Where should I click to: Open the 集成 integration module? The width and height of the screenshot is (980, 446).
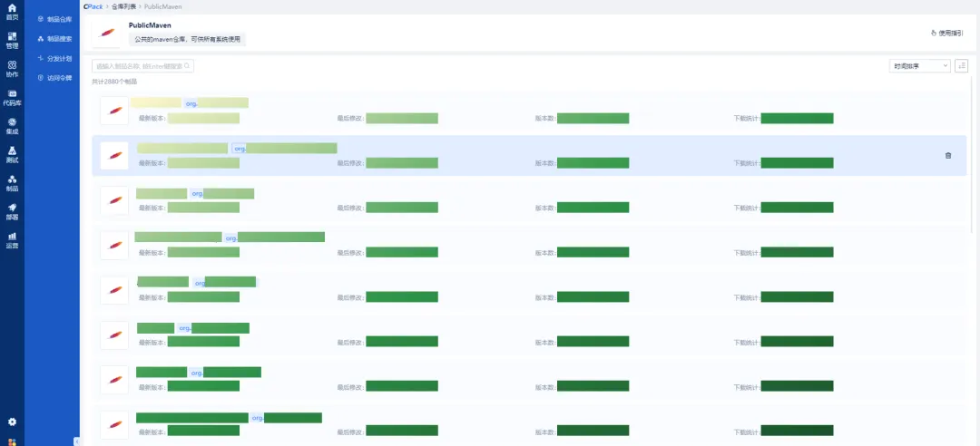[x=12, y=126]
